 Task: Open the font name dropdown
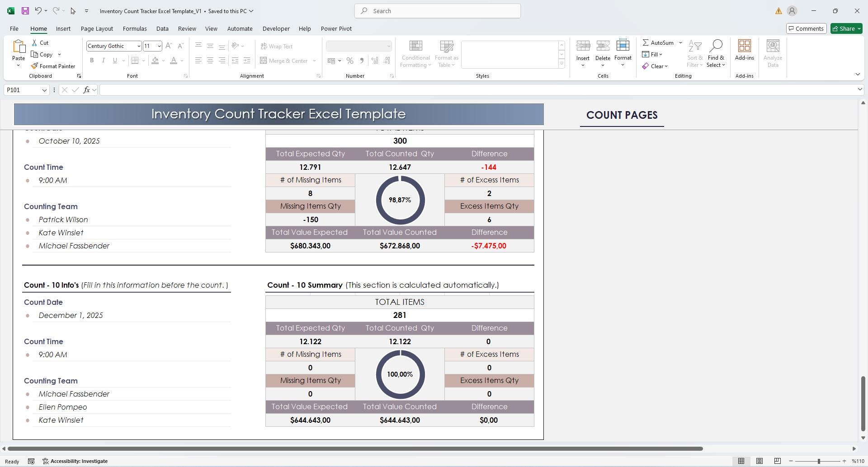[x=138, y=46]
